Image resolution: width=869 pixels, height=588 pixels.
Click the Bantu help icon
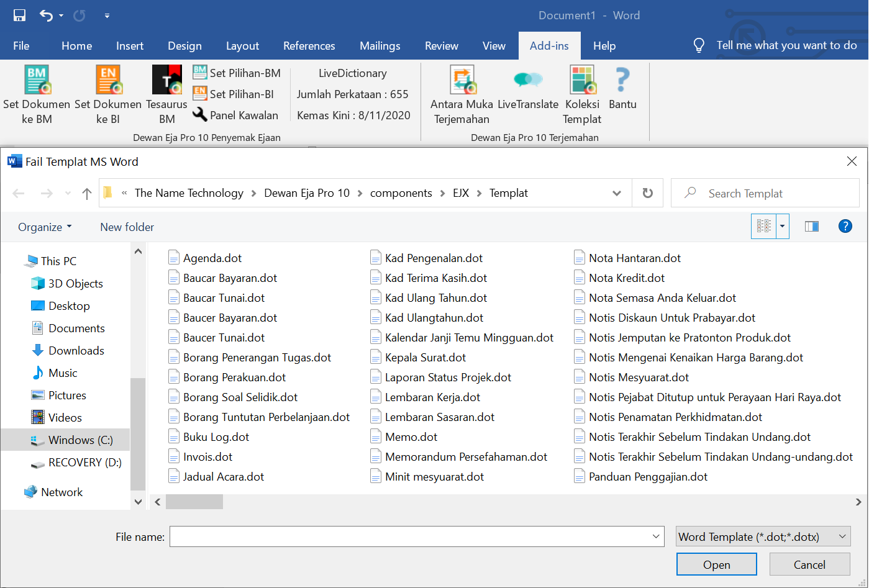622,80
